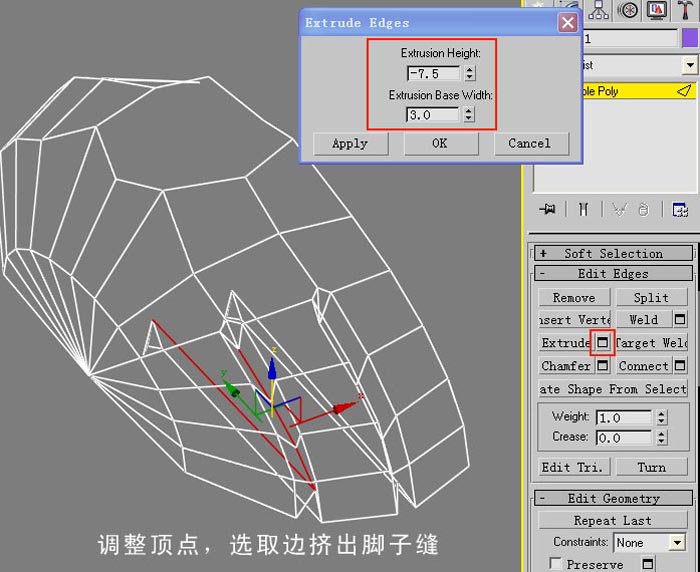The height and width of the screenshot is (572, 700).
Task: Open Extrude settings dialog box icon
Action: 603,342
